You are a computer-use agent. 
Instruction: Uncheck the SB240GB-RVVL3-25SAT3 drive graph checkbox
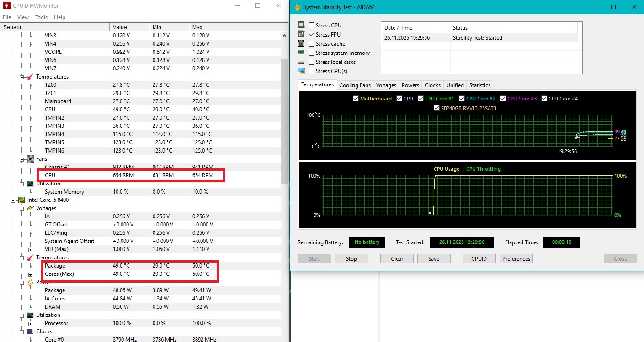pyautogui.click(x=437, y=109)
